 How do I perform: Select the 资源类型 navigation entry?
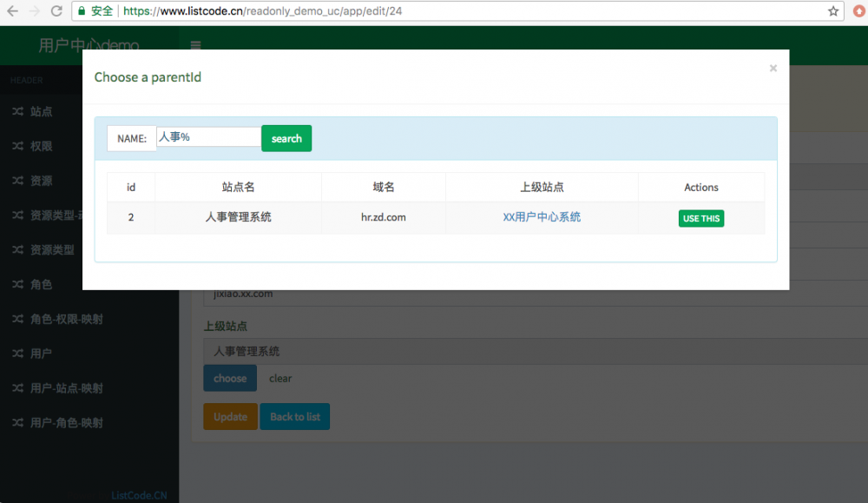pos(19,249)
